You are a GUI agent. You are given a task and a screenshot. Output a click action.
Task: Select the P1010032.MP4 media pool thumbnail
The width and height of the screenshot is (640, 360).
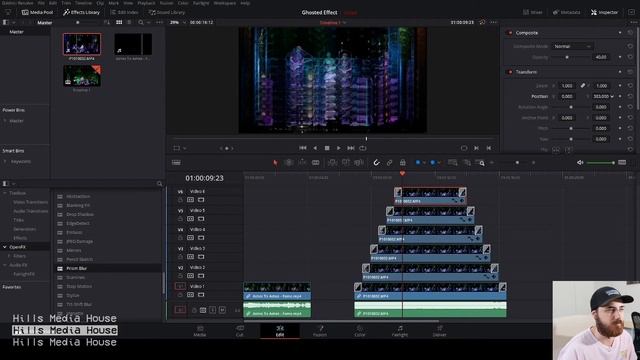point(82,44)
